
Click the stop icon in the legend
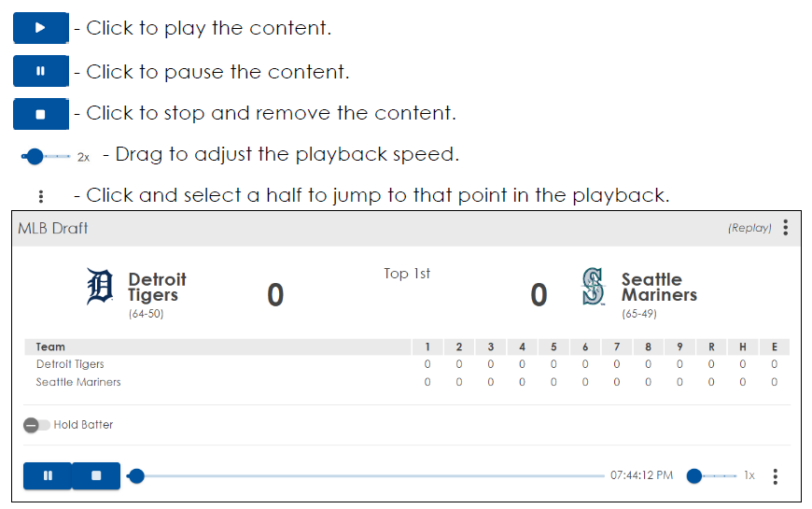tap(40, 114)
